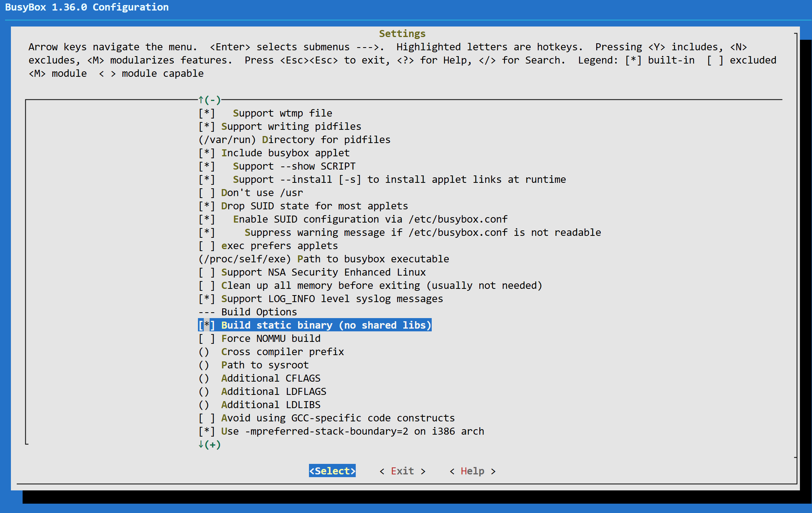Select Additional LDFLAGS entry
The height and width of the screenshot is (513, 812).
262,391
